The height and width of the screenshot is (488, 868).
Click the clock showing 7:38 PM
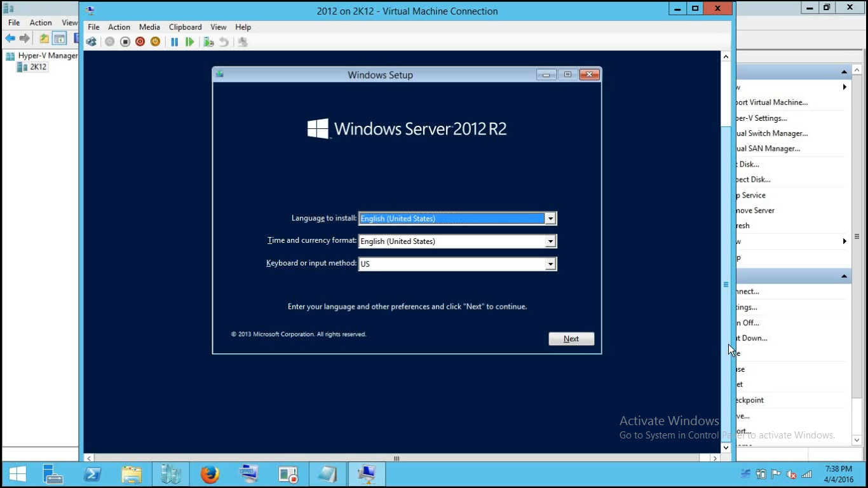click(838, 468)
